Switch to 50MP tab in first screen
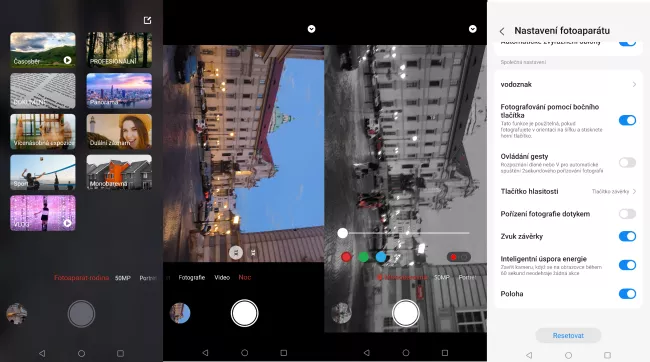Viewport: 650px width, 362px height. 123,278
